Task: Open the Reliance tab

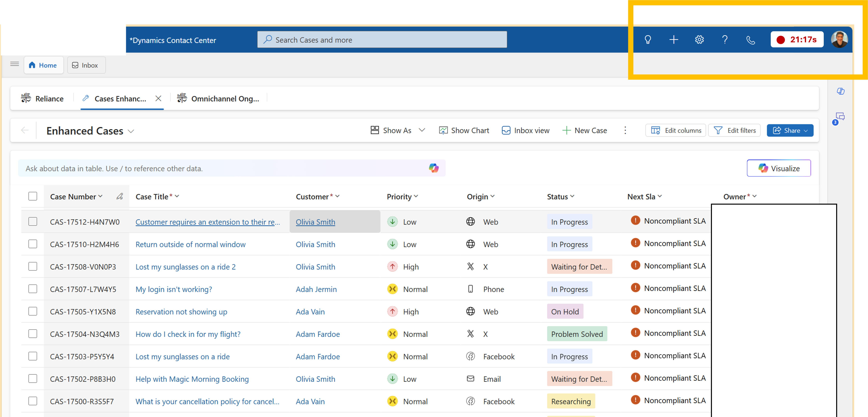Action: (43, 98)
